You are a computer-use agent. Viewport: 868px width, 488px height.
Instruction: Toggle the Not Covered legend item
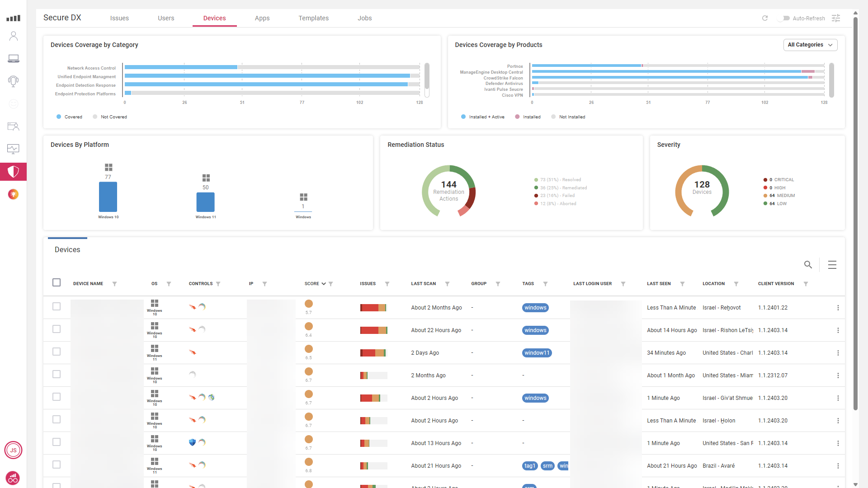coord(110,117)
